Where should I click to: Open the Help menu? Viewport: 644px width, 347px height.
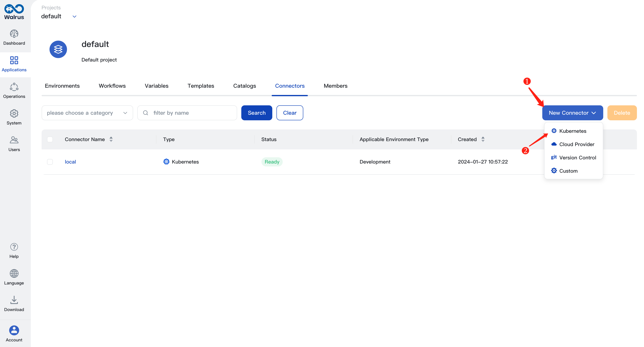click(14, 251)
